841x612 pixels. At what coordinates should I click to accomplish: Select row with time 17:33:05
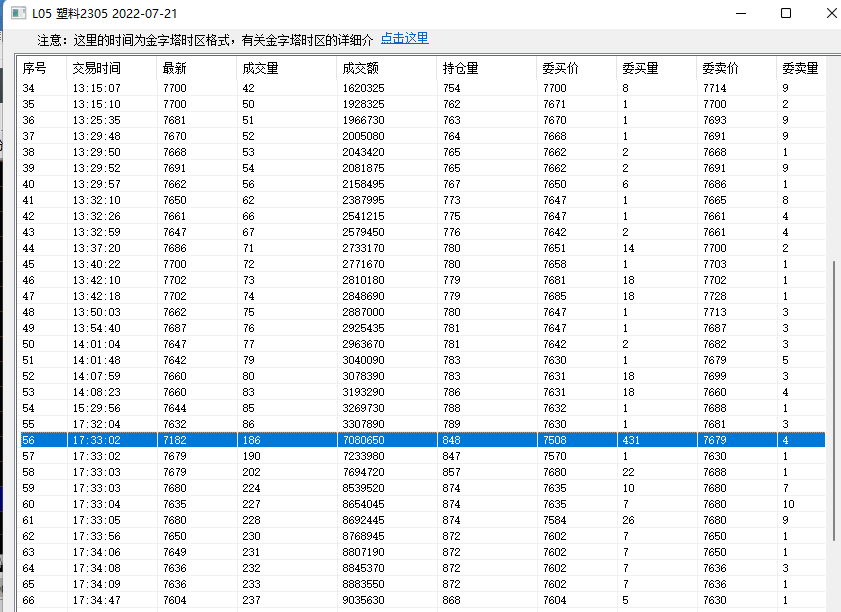(423, 520)
